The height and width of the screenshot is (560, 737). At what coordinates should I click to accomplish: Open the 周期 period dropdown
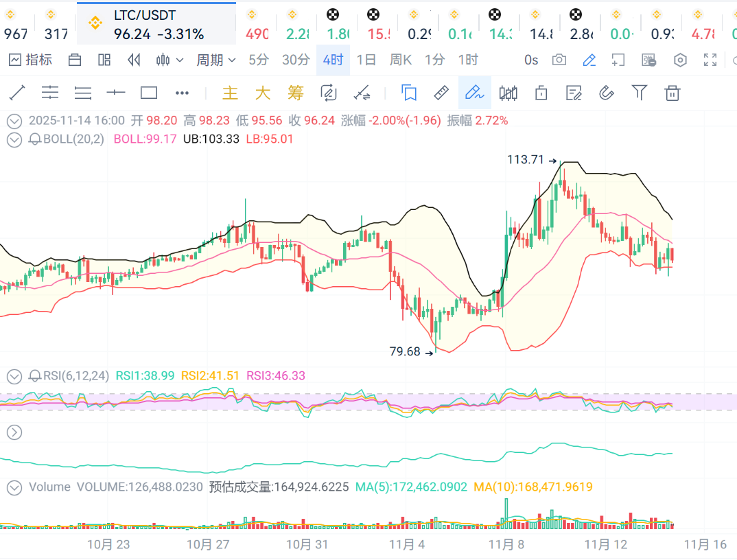click(x=215, y=60)
